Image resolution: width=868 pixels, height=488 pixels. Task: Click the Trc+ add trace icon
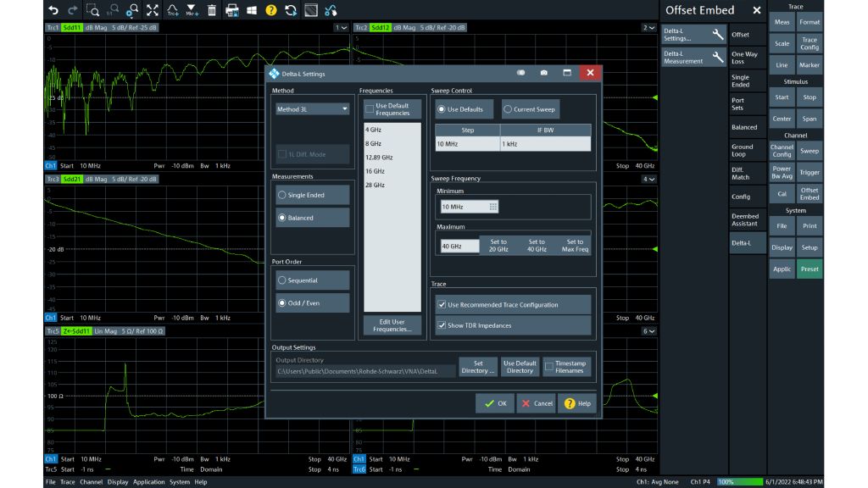tap(172, 11)
